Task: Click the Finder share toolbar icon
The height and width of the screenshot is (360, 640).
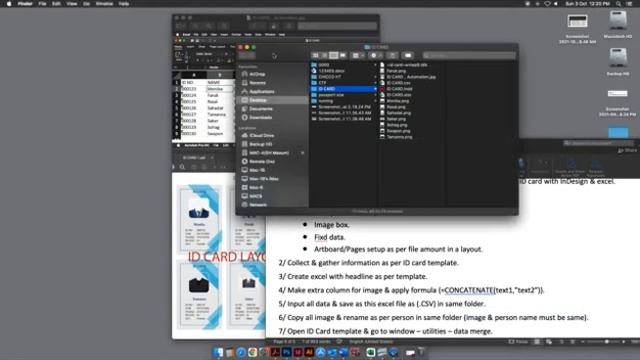Action: [x=392, y=56]
